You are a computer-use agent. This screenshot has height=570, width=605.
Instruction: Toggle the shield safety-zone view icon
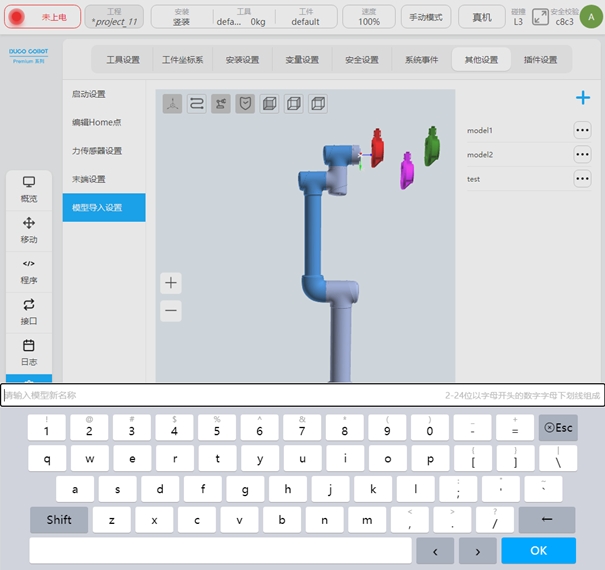tap(244, 103)
